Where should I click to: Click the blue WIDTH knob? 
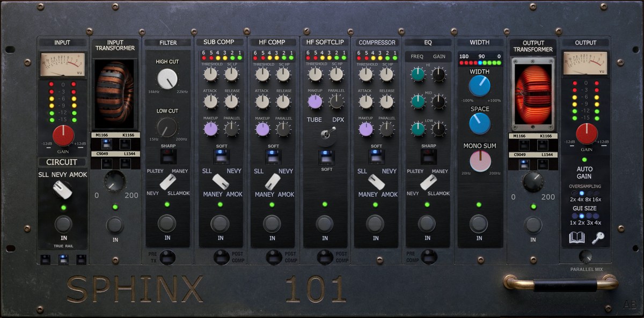point(479,86)
